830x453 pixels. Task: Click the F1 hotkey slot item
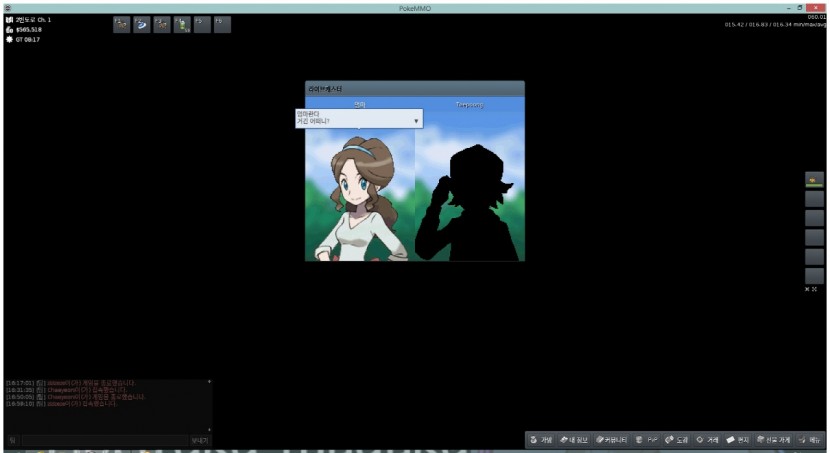point(122,24)
